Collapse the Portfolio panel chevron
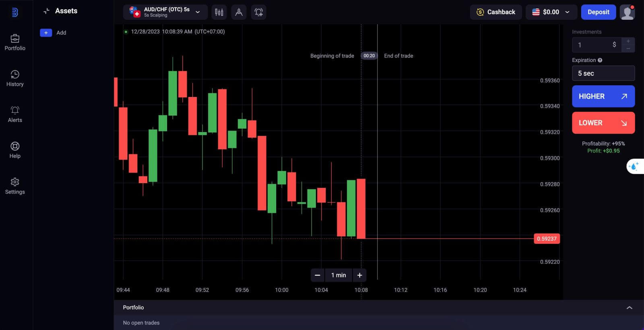Image resolution: width=644 pixels, height=330 pixels. coord(630,307)
